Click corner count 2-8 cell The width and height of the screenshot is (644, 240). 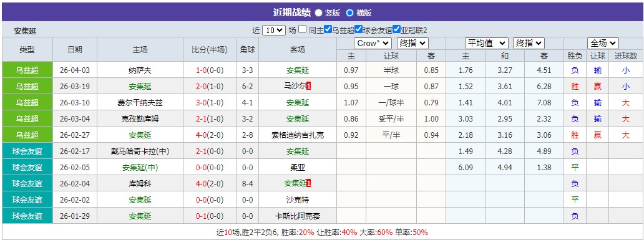pyautogui.click(x=248, y=135)
